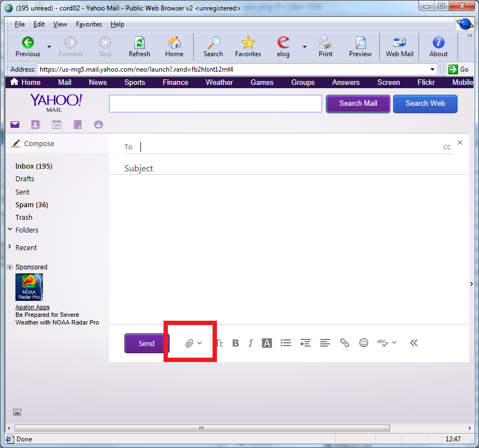Click image icon at bottom left

(17, 412)
